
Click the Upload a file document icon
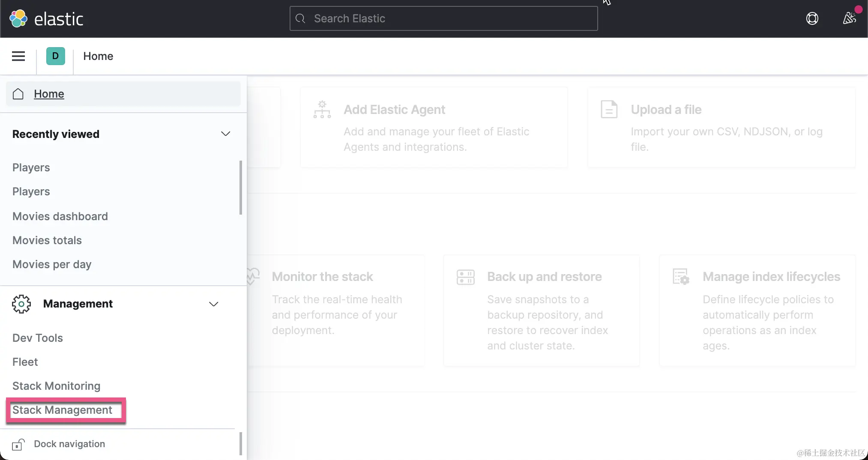coord(609,109)
